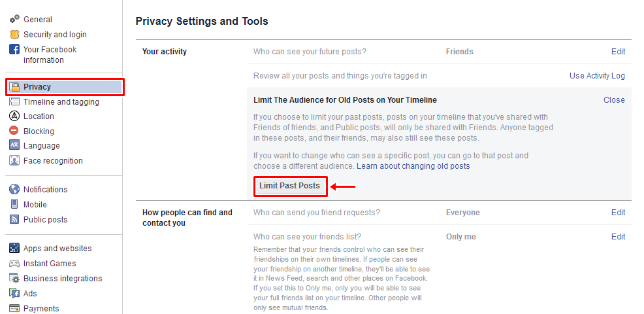Click 'Review all your posts' row text
This screenshot has width=644, height=314.
pos(340,76)
